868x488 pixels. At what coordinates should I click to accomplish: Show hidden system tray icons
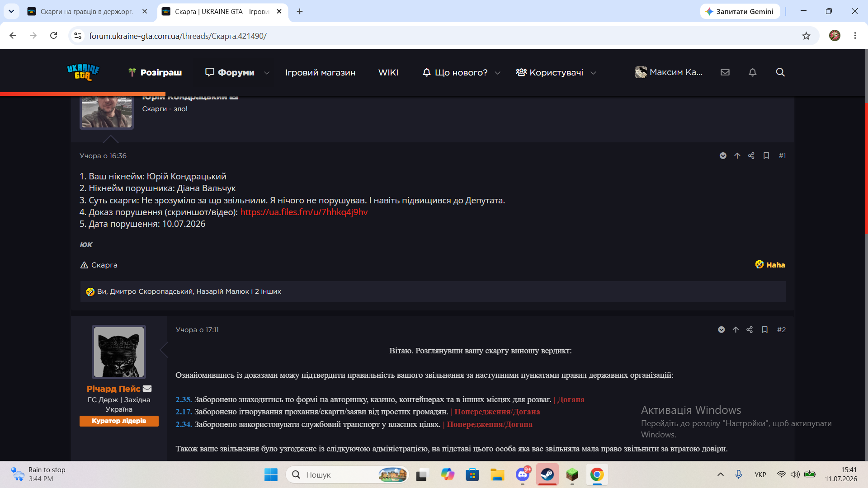coord(721,474)
